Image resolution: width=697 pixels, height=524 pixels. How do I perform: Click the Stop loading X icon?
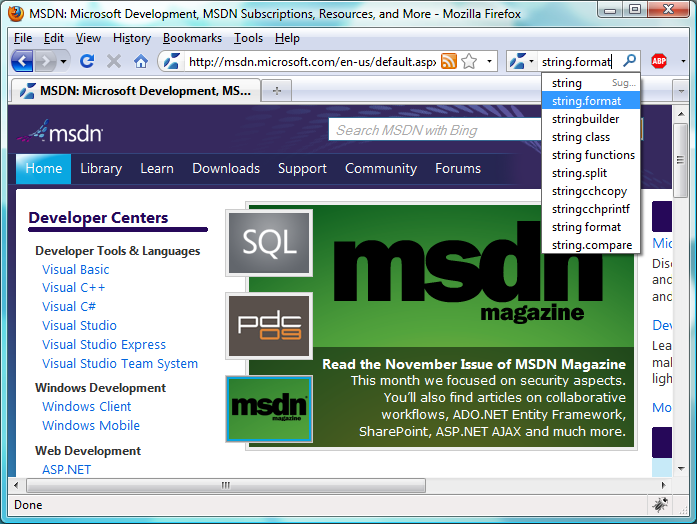click(x=114, y=61)
